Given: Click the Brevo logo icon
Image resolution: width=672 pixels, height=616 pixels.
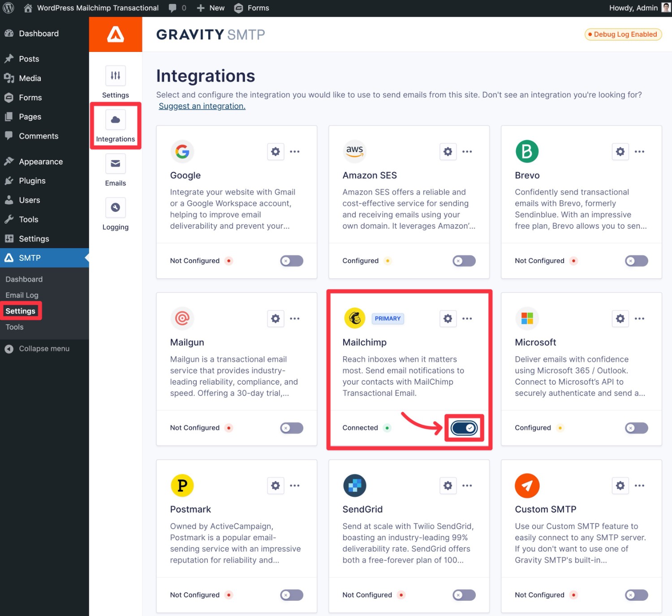Looking at the screenshot, I should [527, 151].
